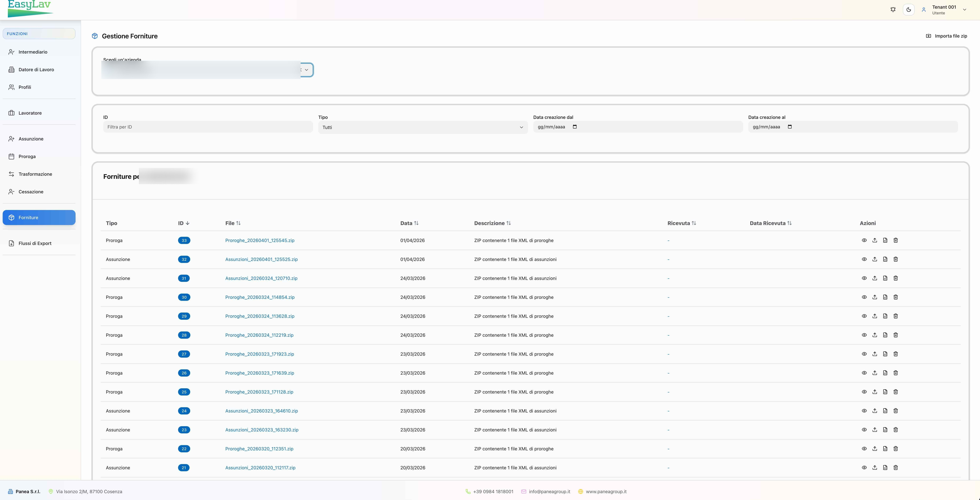Image resolution: width=980 pixels, height=500 pixels.
Task: Upload icon for fornitura ID 26
Action: point(875,373)
